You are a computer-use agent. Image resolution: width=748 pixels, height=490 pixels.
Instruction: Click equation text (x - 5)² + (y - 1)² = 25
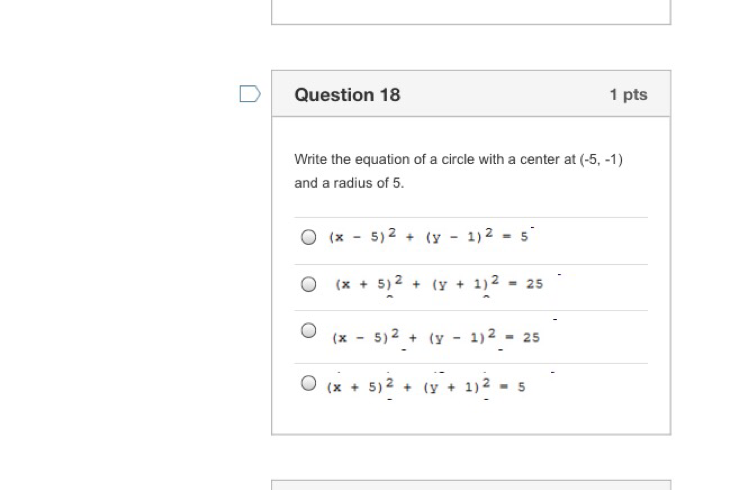[x=435, y=337]
